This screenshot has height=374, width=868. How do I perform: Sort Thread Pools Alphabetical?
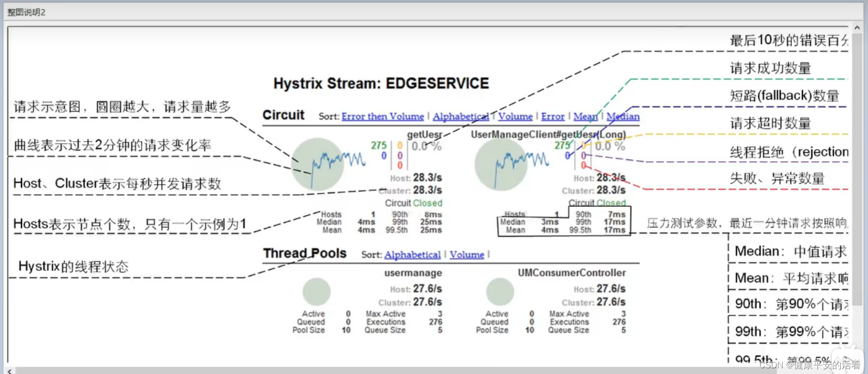pos(412,255)
